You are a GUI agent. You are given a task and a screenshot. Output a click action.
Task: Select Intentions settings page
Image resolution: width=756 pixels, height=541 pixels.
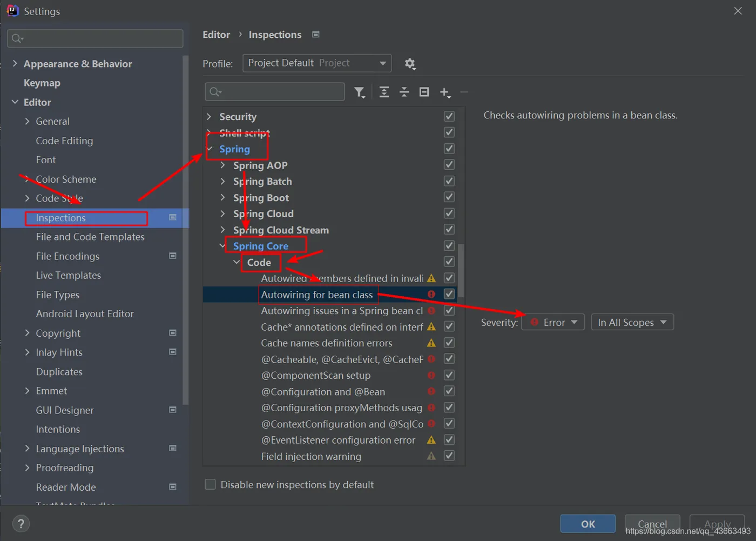click(x=58, y=429)
